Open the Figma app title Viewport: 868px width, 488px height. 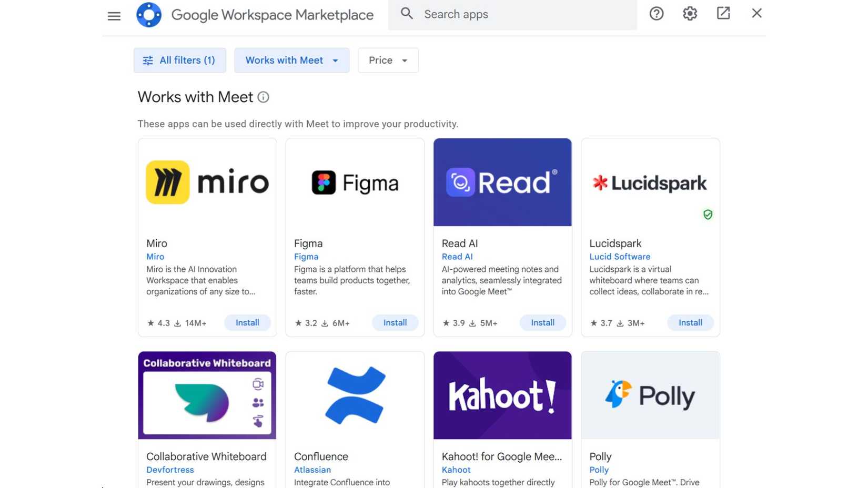coord(308,243)
